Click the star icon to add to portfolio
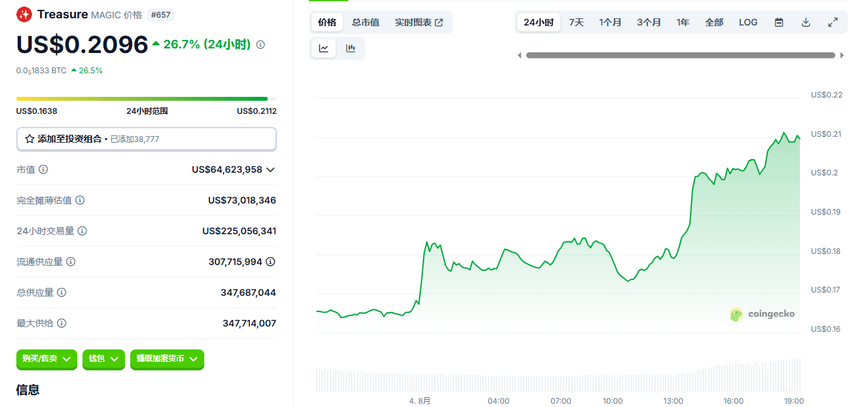The width and height of the screenshot is (868, 407). [x=29, y=139]
